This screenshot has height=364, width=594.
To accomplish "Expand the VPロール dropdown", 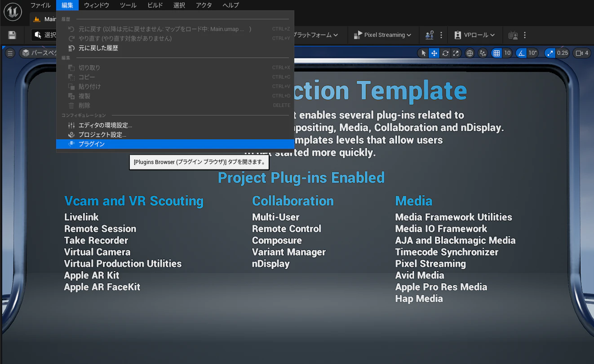I will click(x=474, y=35).
